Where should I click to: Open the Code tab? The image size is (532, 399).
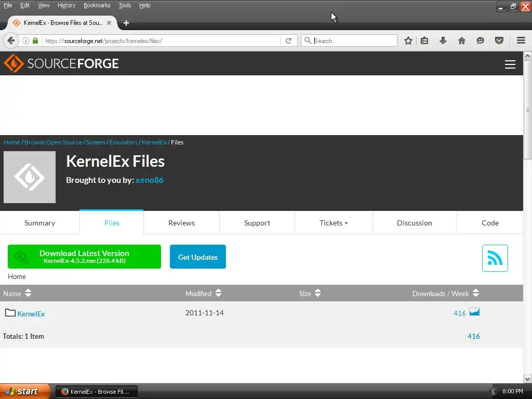(x=490, y=223)
